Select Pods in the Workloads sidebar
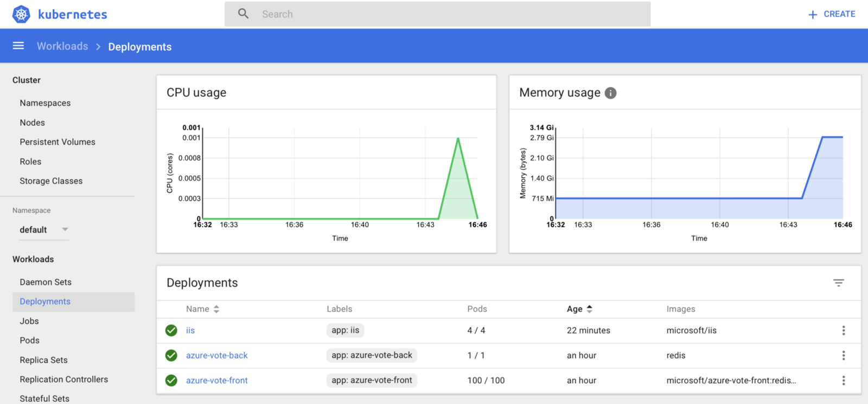 (x=30, y=340)
